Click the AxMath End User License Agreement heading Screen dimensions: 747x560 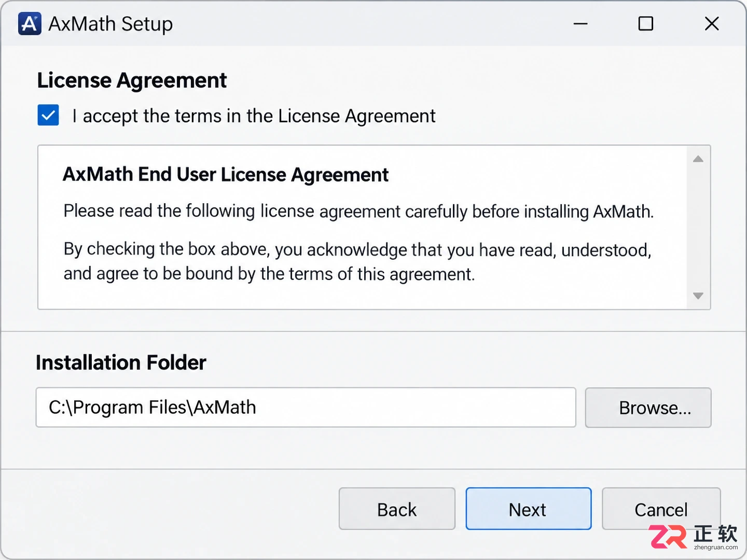click(x=226, y=175)
